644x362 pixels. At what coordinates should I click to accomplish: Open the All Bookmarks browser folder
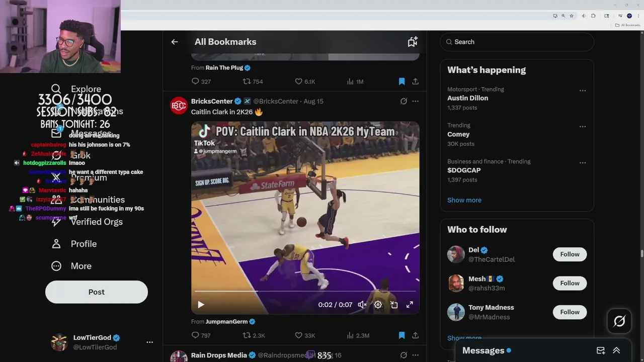click(x=627, y=25)
